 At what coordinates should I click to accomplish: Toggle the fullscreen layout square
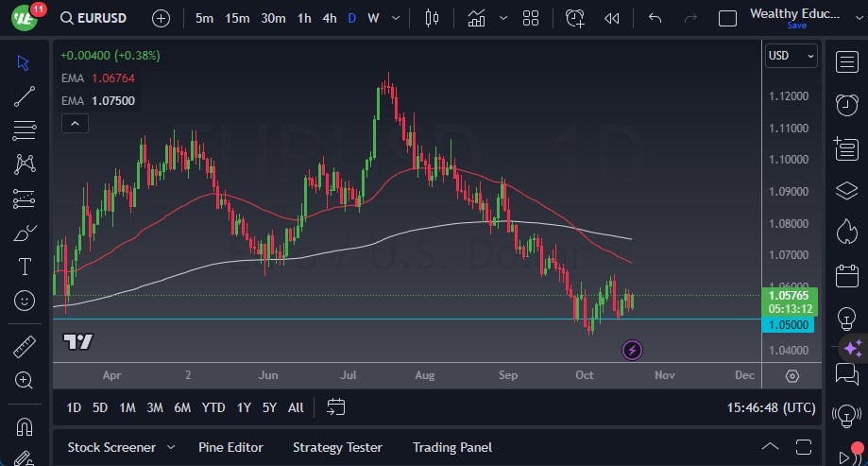[727, 18]
